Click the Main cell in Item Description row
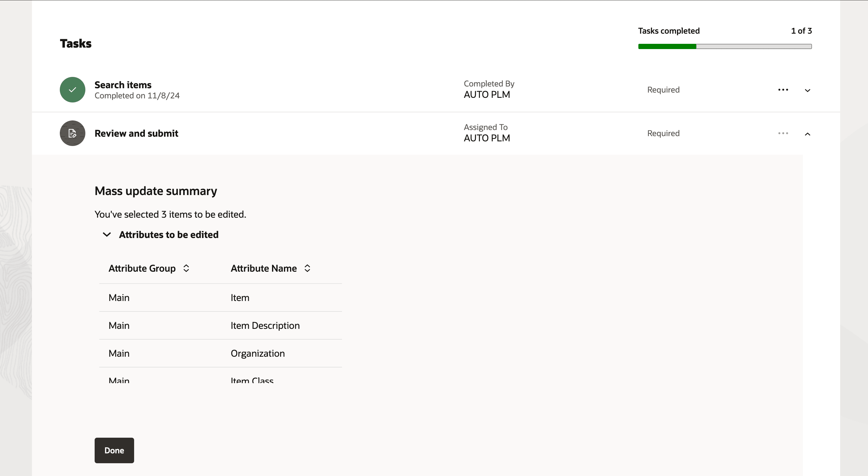 point(119,325)
